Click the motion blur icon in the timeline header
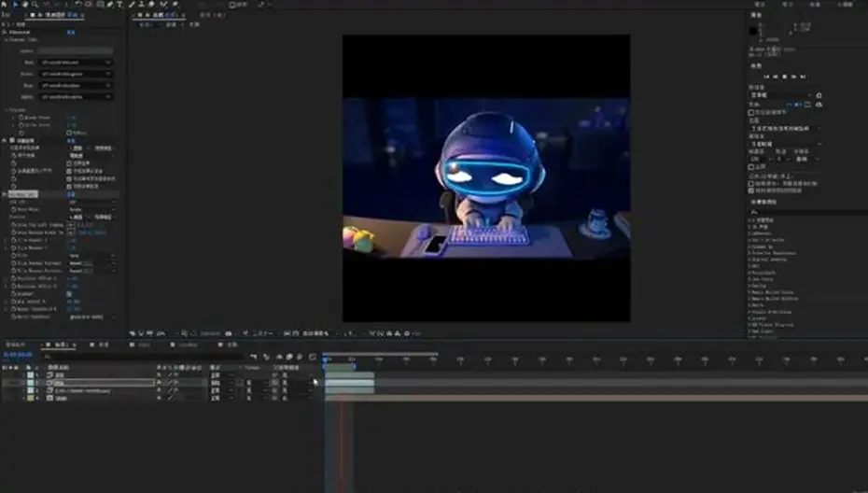Viewport: 868px width, 493px height. tap(300, 357)
